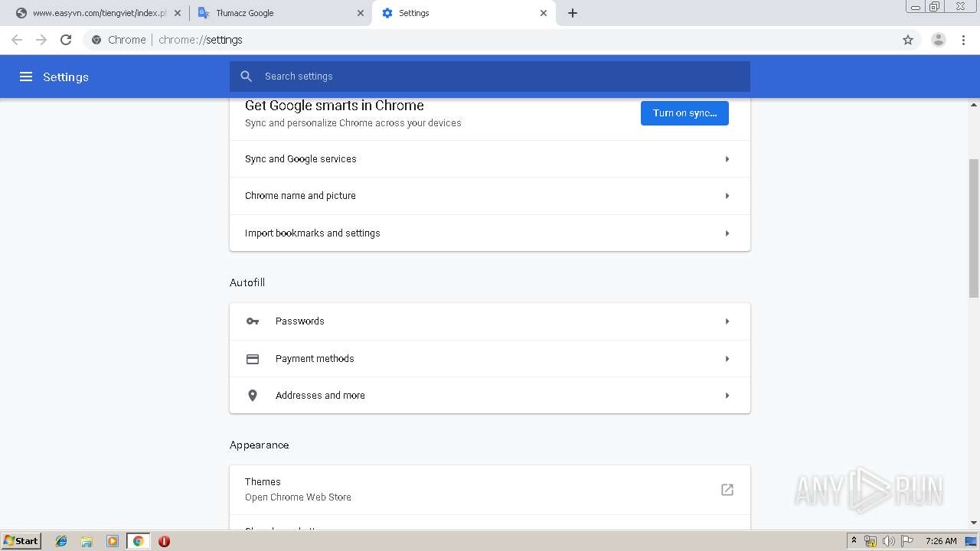Click the volume speaker tray icon
The image size is (980, 551).
click(x=889, y=541)
